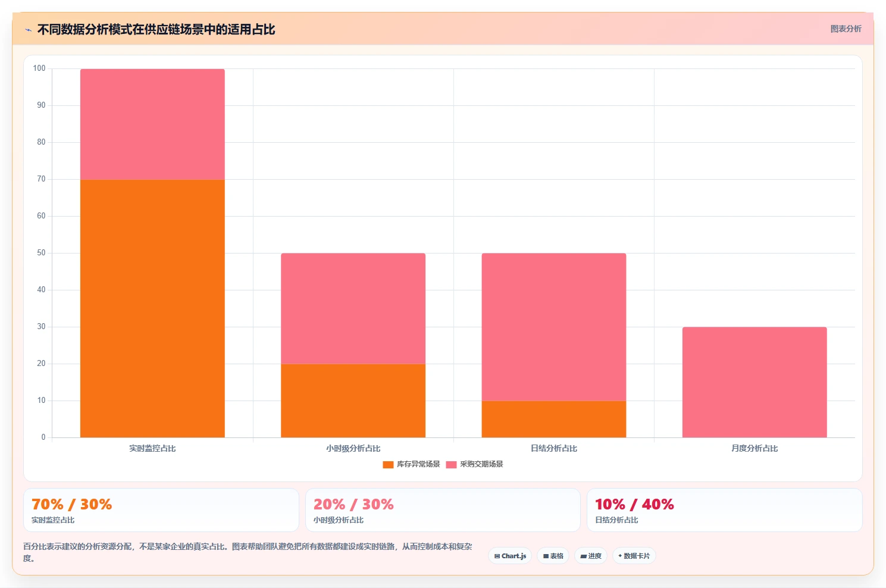Click the 10% / 40% stat value

(x=634, y=504)
